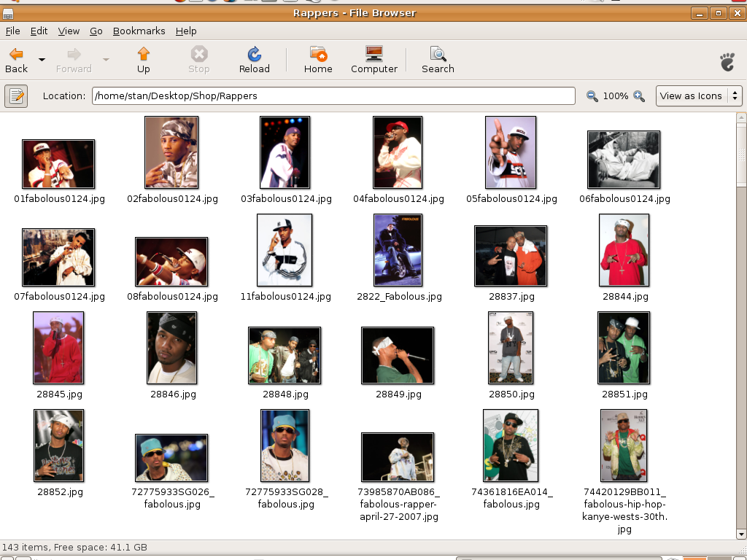
Task: Click the 100% zoom level button
Action: point(616,96)
